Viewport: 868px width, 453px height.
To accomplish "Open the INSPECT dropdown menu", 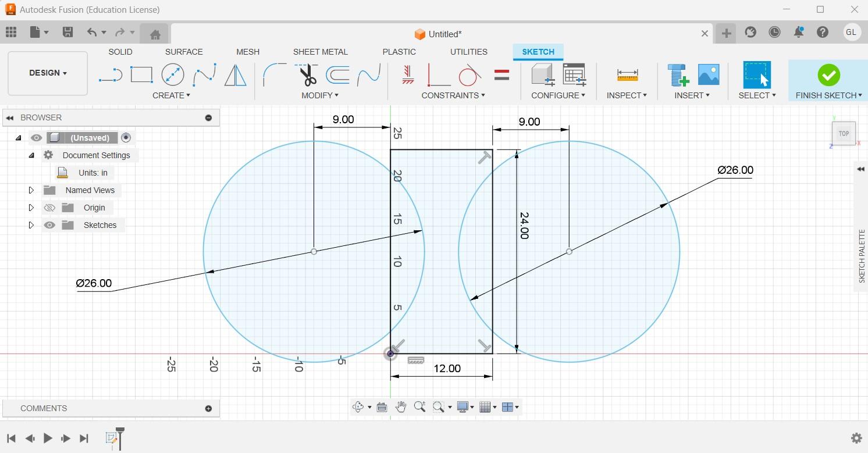I will point(627,95).
